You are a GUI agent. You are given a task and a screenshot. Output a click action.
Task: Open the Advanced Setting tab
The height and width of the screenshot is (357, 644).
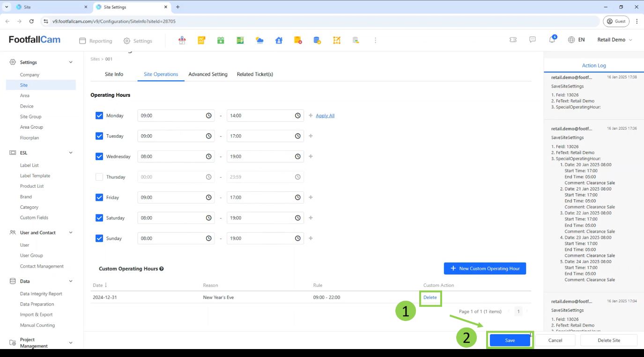tap(207, 74)
